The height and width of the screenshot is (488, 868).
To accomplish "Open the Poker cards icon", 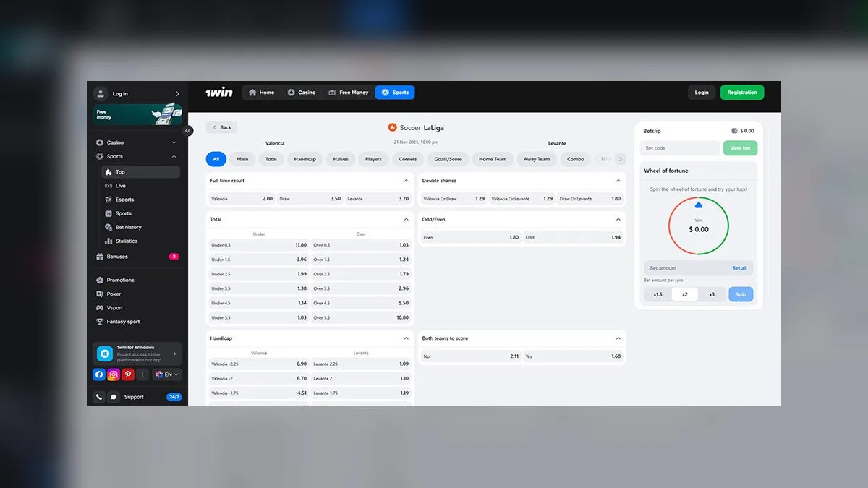I will pyautogui.click(x=100, y=294).
